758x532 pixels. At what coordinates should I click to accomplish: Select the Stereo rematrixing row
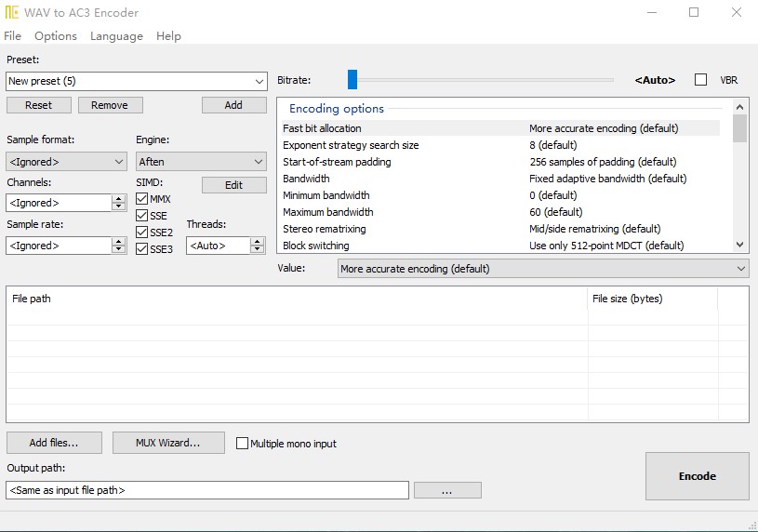(x=500, y=229)
